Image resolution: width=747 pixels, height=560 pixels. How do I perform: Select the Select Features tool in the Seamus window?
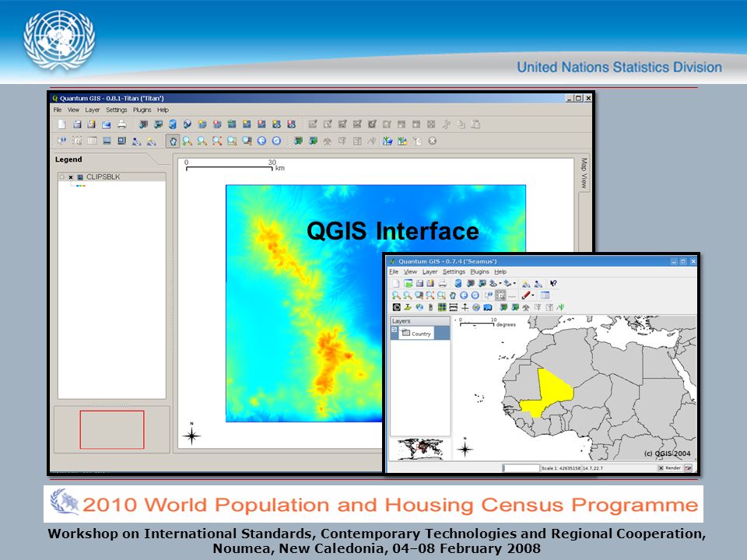coord(500,296)
